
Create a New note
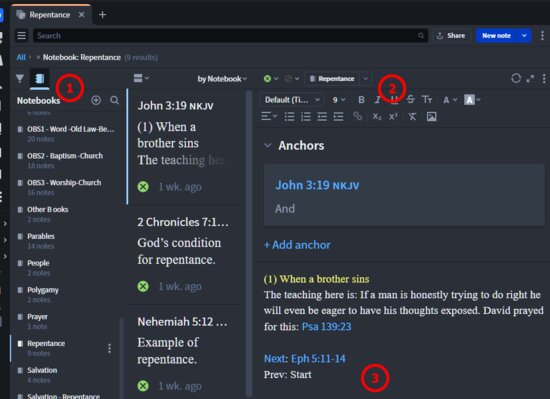[x=496, y=35]
